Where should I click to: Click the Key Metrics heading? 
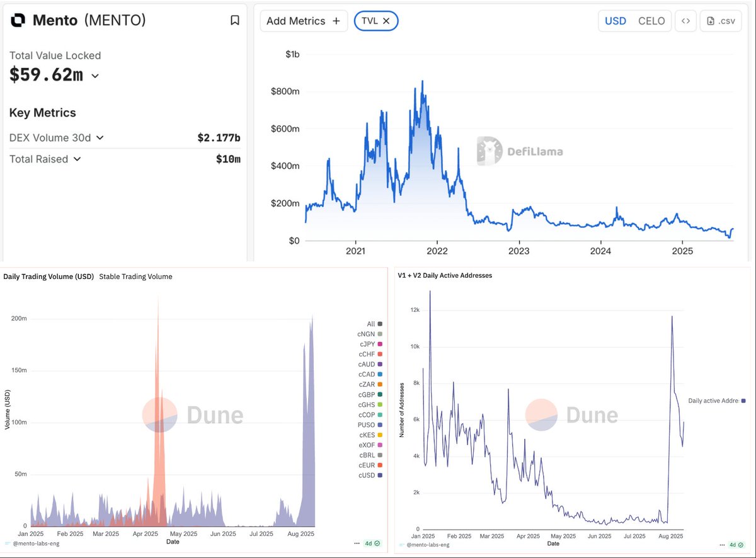pyautogui.click(x=43, y=113)
